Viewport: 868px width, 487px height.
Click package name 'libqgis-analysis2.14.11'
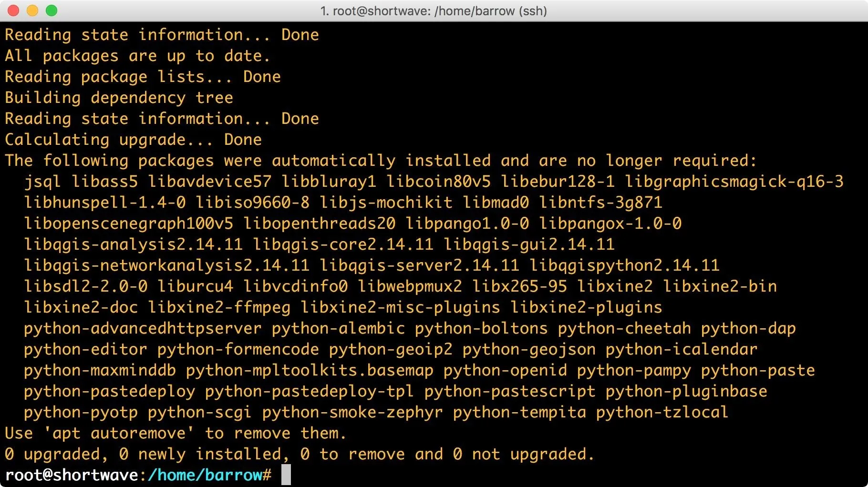click(134, 244)
